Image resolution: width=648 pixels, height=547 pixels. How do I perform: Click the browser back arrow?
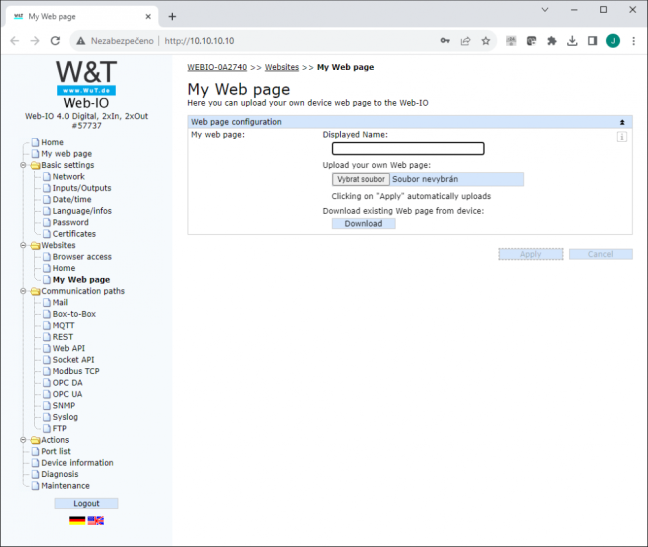coord(15,41)
